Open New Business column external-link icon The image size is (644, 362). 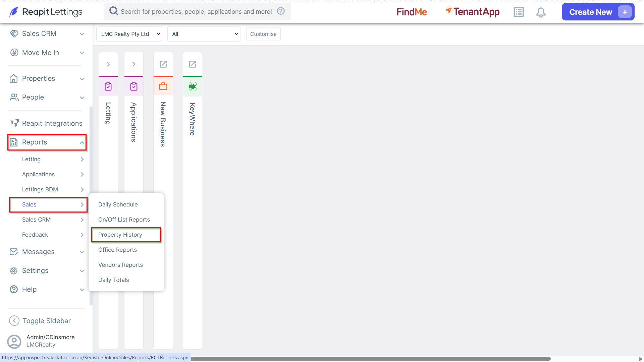(x=163, y=64)
